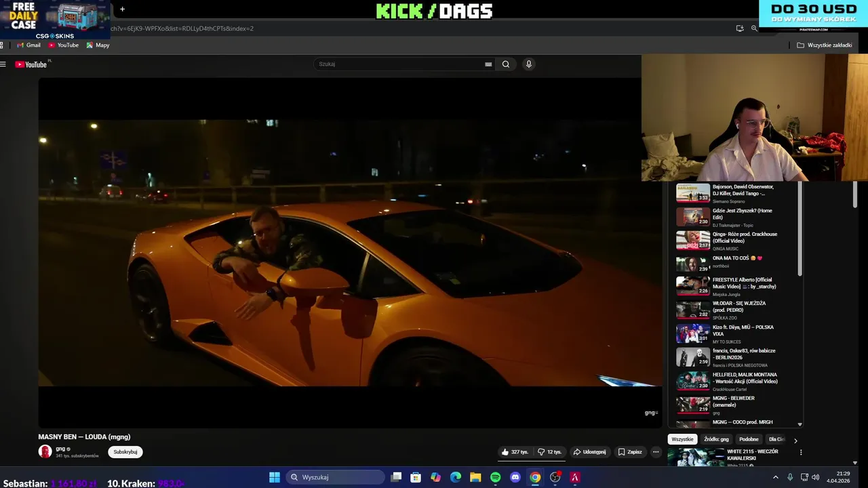Open Microsoft Edge from the taskbar
The height and width of the screenshot is (488, 868).
coord(456,477)
